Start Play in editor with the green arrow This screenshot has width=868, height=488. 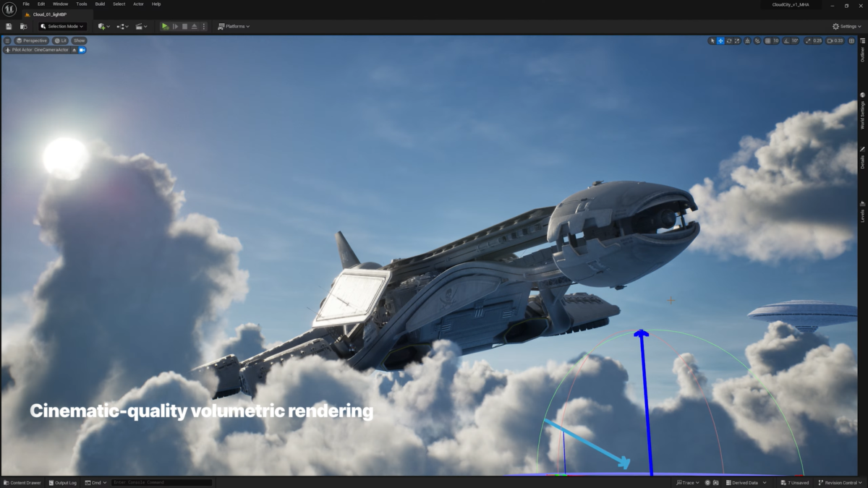click(165, 26)
